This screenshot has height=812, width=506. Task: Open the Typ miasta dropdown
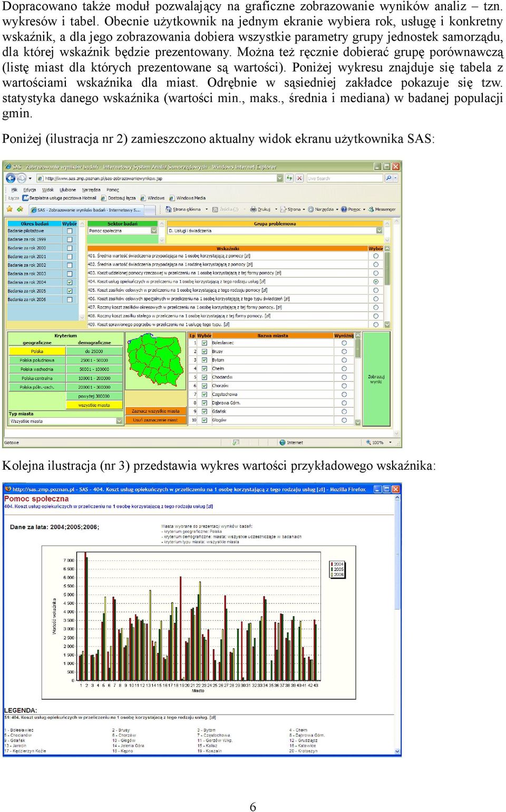click(119, 421)
